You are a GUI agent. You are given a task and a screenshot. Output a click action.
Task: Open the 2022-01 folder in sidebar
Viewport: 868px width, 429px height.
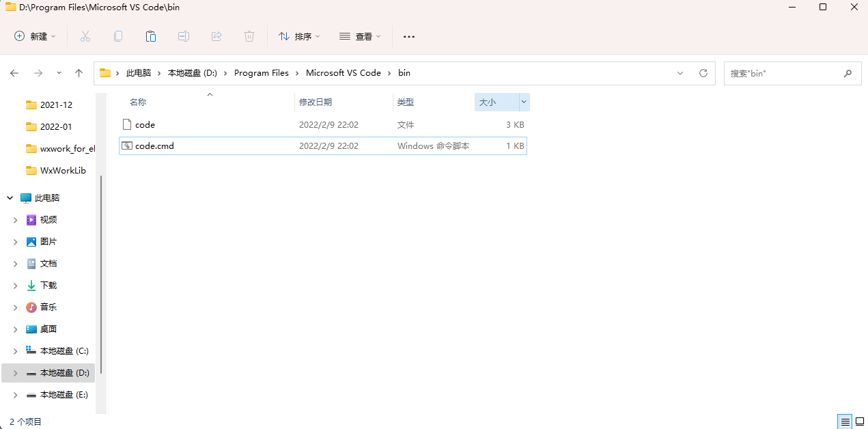56,126
